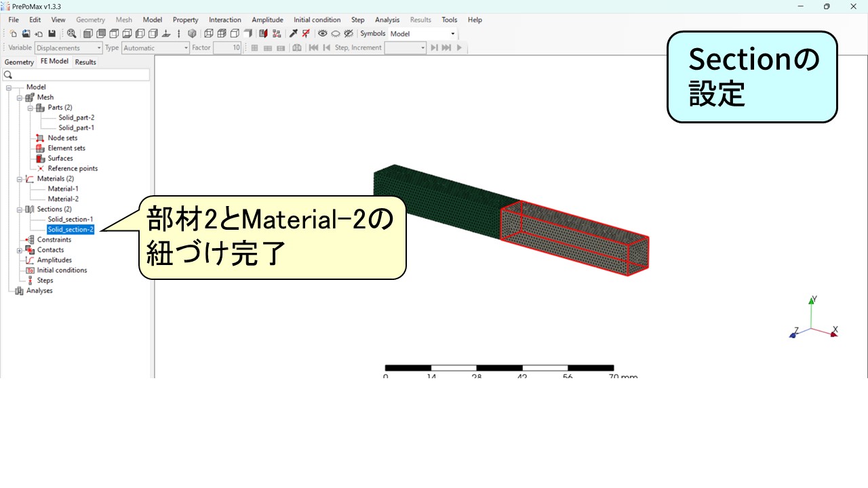Switch to Wireframe display icon

point(209,33)
